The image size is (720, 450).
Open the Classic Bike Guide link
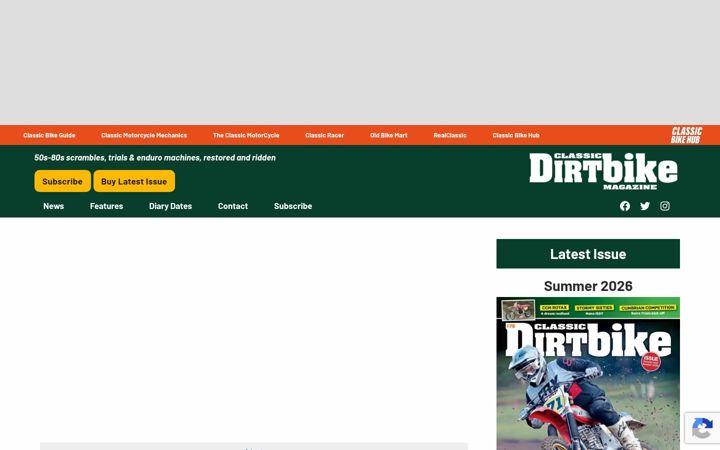pyautogui.click(x=49, y=135)
